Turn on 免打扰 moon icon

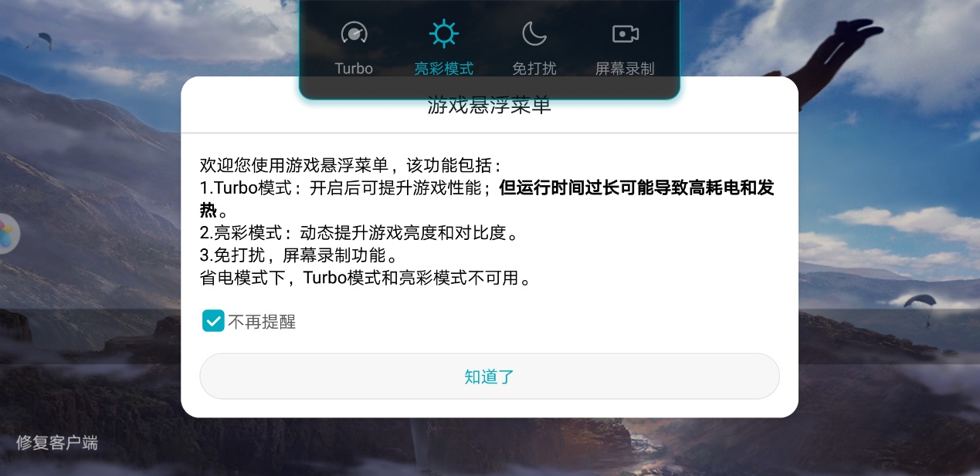534,33
